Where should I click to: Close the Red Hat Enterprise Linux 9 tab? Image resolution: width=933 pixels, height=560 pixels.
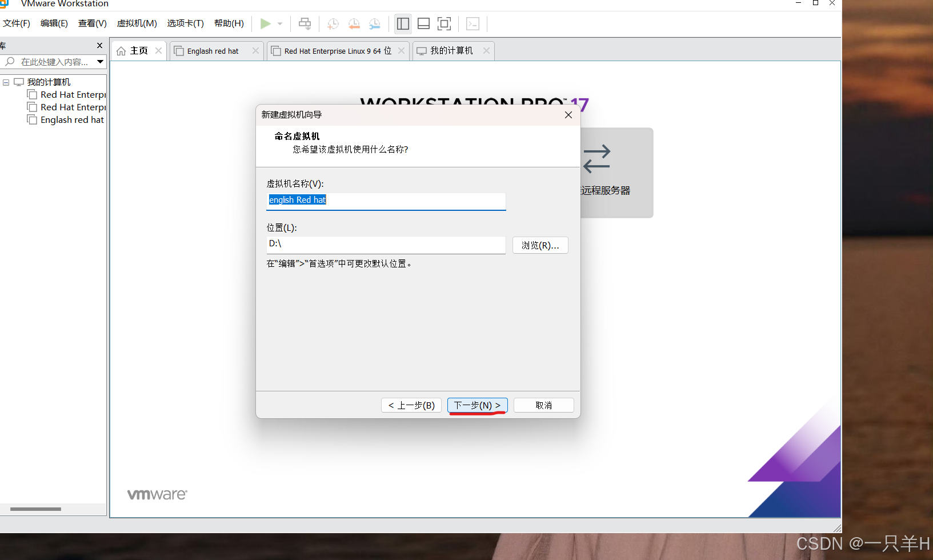[401, 51]
